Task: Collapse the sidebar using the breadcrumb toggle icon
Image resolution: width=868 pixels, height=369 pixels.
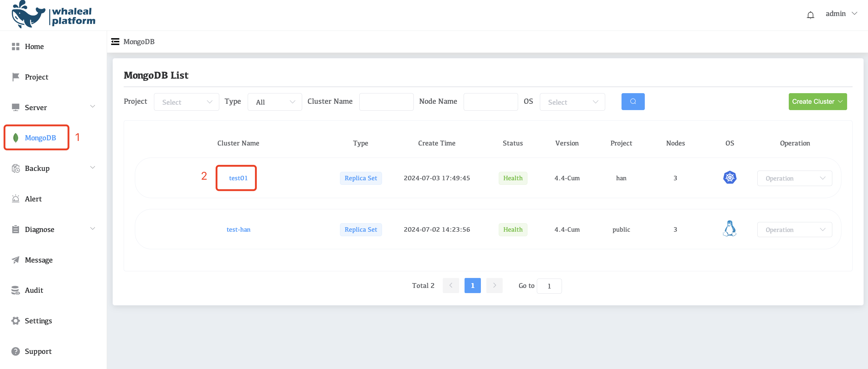Action: (x=115, y=41)
